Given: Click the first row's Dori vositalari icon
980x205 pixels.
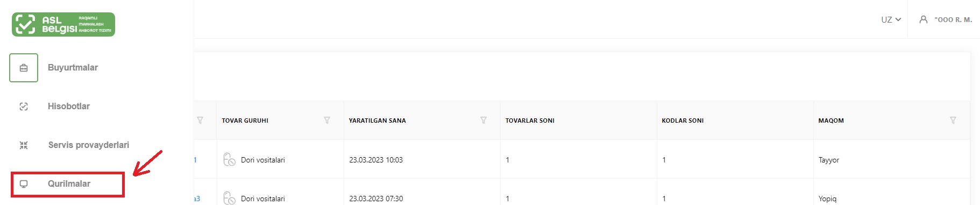Looking at the screenshot, I should 230,160.
